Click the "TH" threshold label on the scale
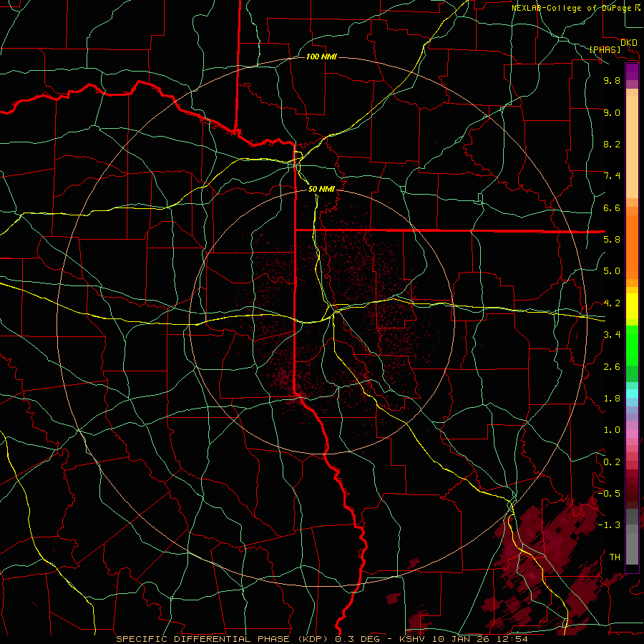644x644 pixels. [x=615, y=557]
